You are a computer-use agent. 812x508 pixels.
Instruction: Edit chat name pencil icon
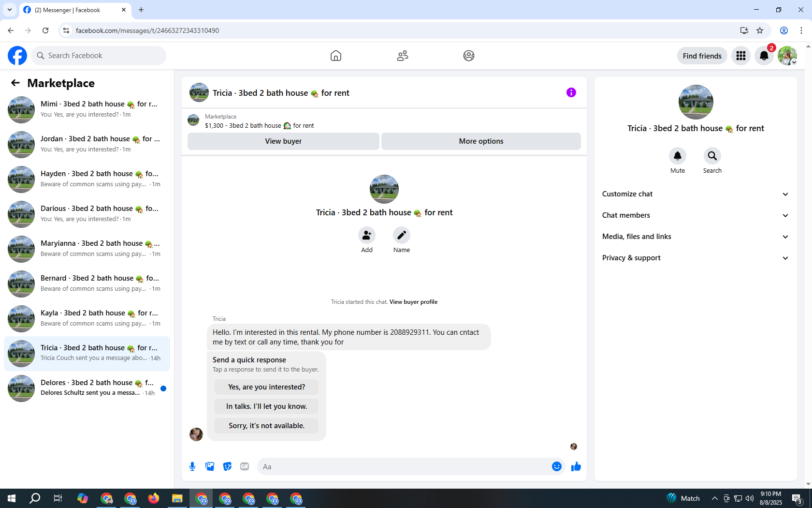(x=402, y=235)
